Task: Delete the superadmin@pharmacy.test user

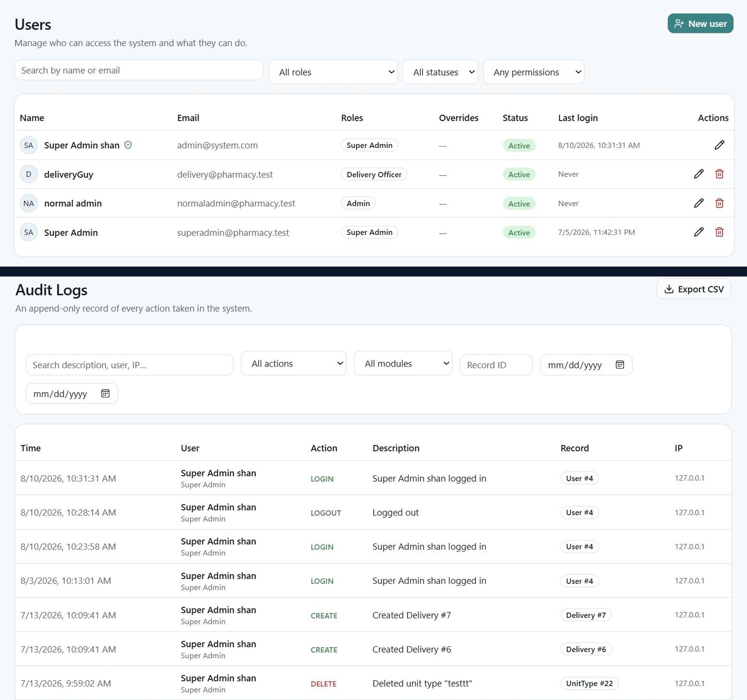Action: [x=719, y=232]
